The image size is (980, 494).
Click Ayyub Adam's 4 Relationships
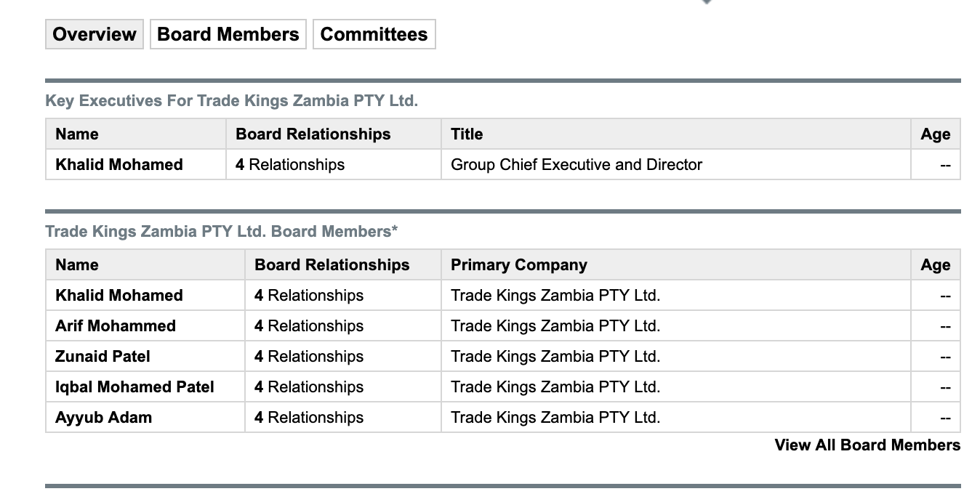309,418
